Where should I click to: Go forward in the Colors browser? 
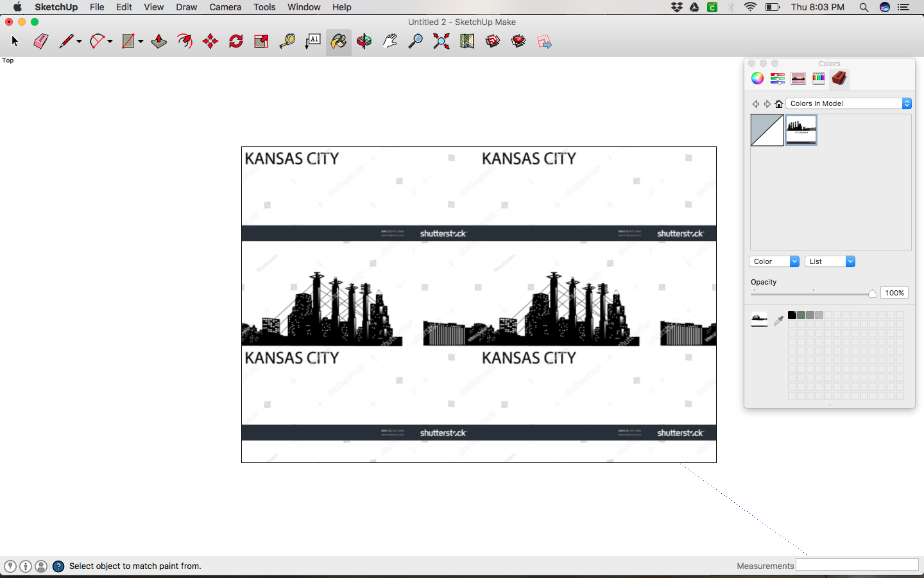pyautogui.click(x=767, y=103)
